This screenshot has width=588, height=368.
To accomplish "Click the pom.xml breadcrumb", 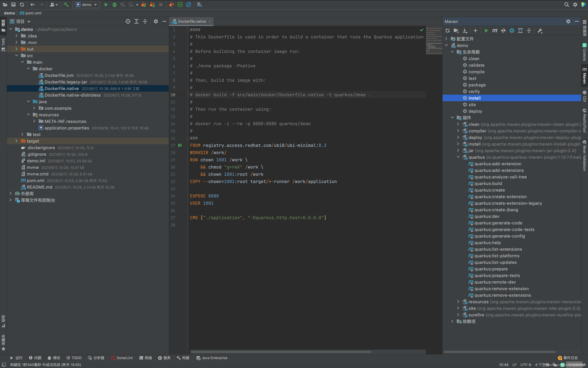I will [30, 13].
